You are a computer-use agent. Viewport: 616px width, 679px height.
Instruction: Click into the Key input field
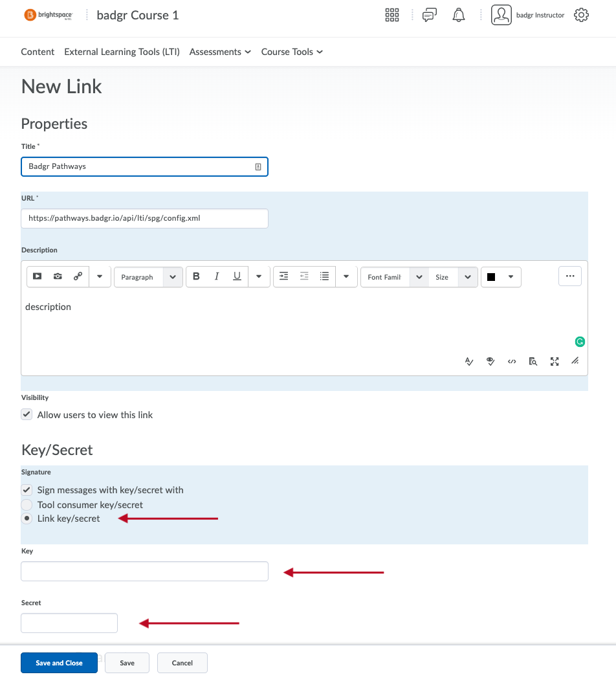point(144,571)
